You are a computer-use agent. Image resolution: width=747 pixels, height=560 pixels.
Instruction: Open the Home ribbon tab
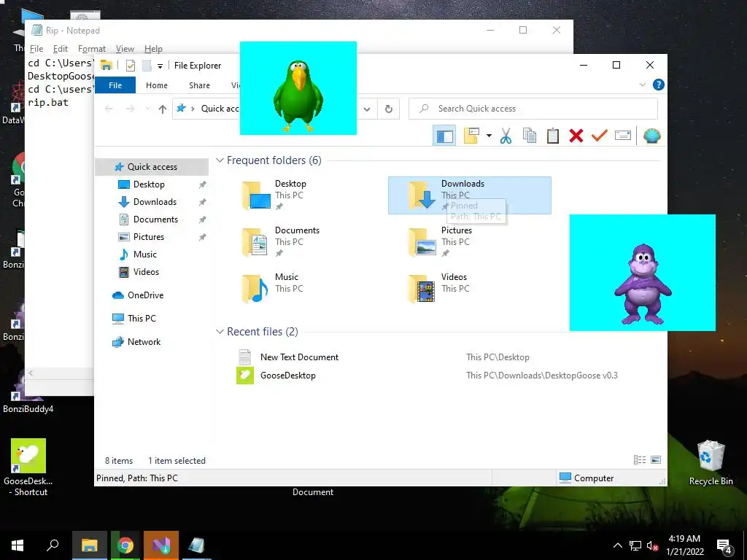click(157, 85)
